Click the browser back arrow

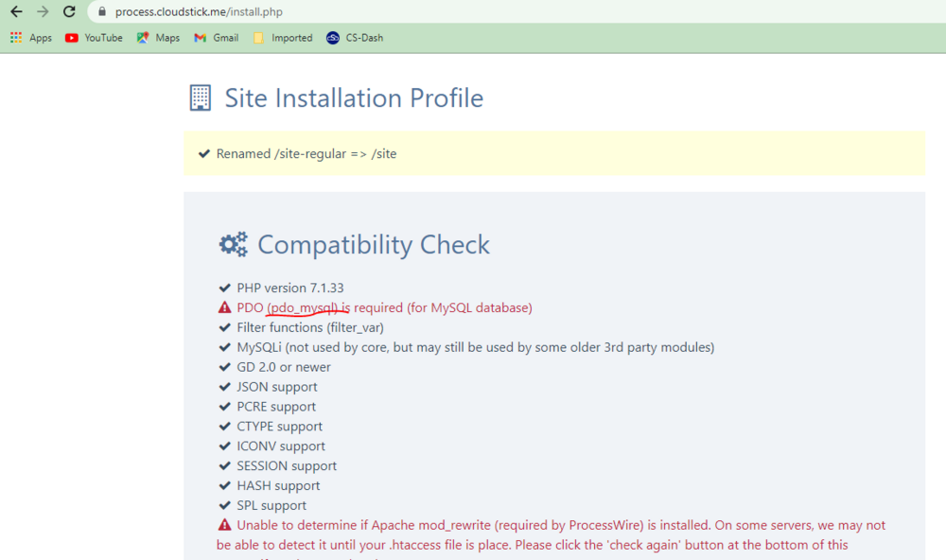pyautogui.click(x=16, y=12)
